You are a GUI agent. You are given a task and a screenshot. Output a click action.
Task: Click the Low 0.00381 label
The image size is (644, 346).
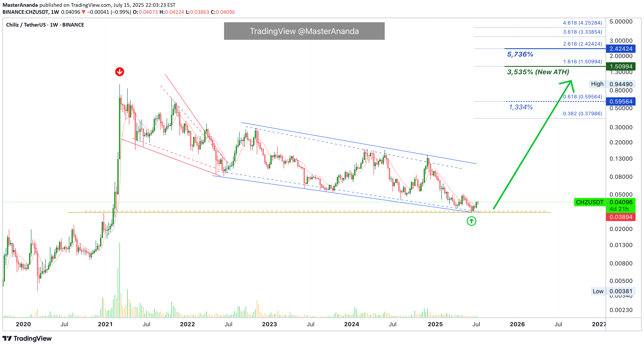pos(613,291)
